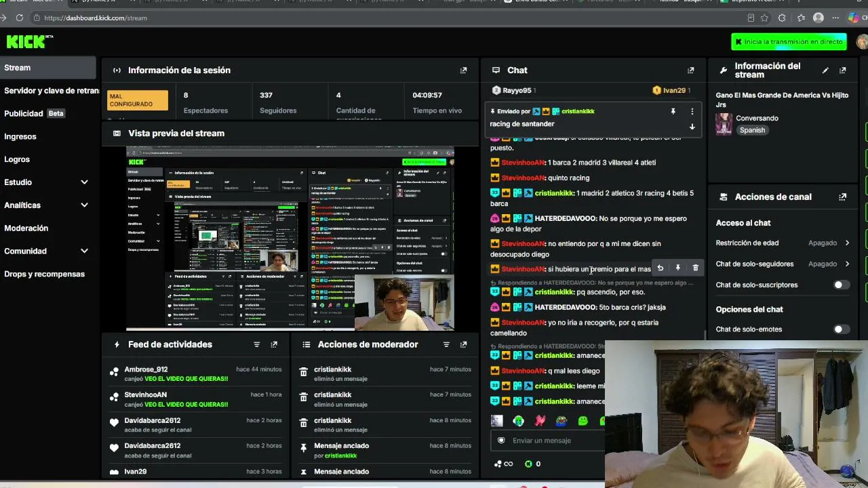Click HATERDEDAVOOO's '5to barca cris?' username
Viewport: 868px width, 488px height.
pos(566,308)
